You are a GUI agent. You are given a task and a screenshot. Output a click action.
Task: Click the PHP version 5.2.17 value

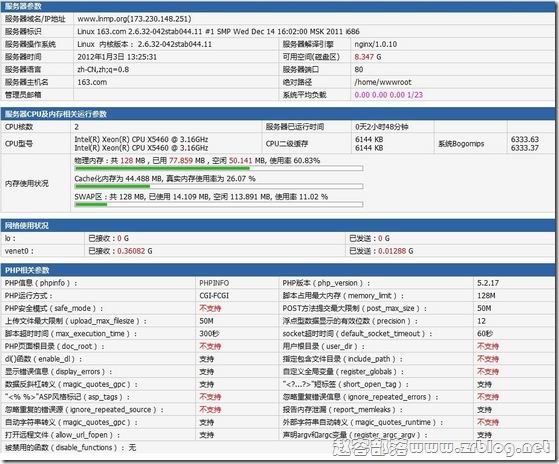pos(488,283)
